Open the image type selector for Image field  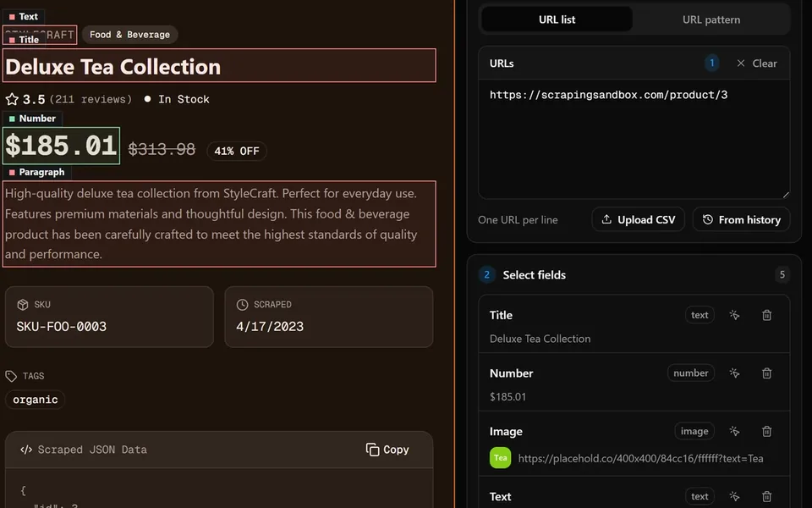694,431
